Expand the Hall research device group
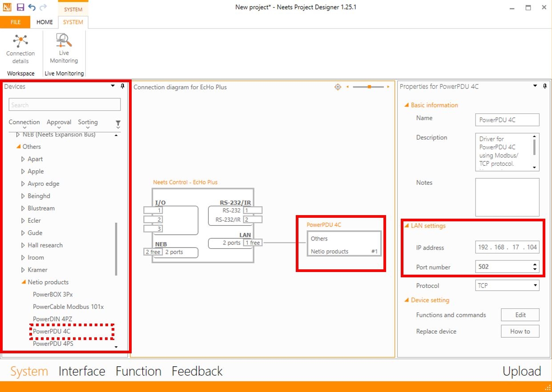 click(x=23, y=245)
